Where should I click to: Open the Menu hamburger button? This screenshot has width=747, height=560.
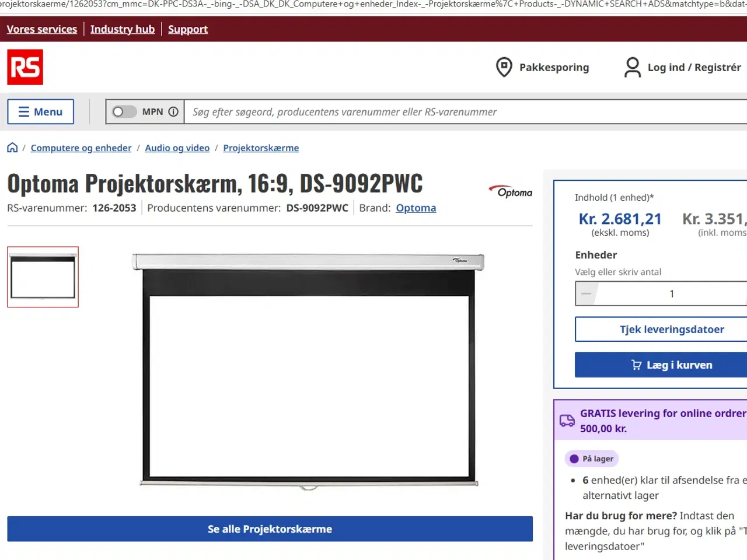pyautogui.click(x=40, y=112)
